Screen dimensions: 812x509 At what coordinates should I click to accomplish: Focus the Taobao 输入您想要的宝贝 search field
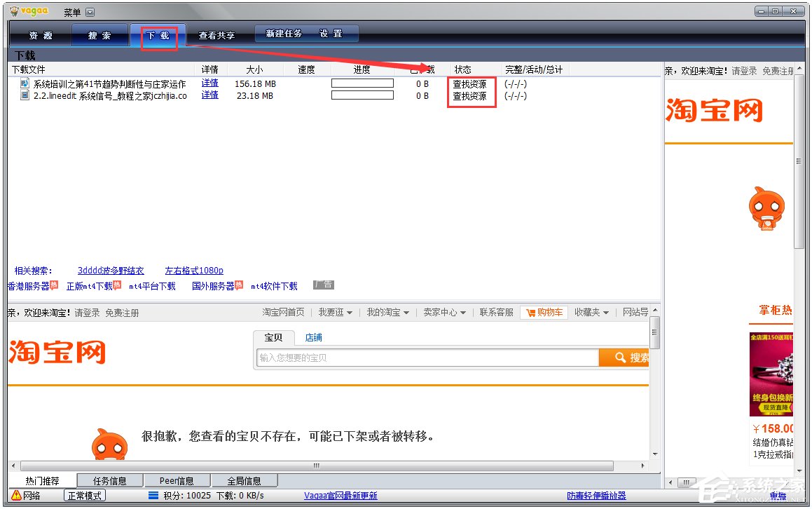click(428, 358)
